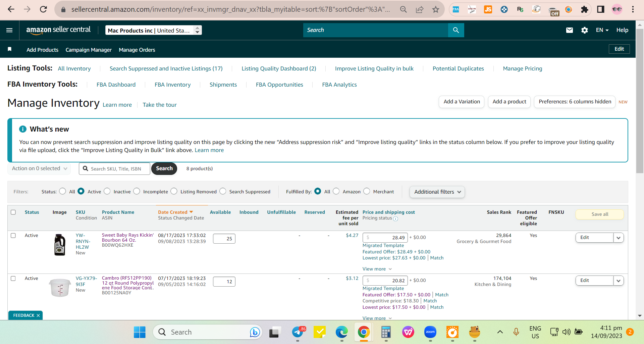
Task: Select the Listing Removed status filter
Action: pos(174,191)
